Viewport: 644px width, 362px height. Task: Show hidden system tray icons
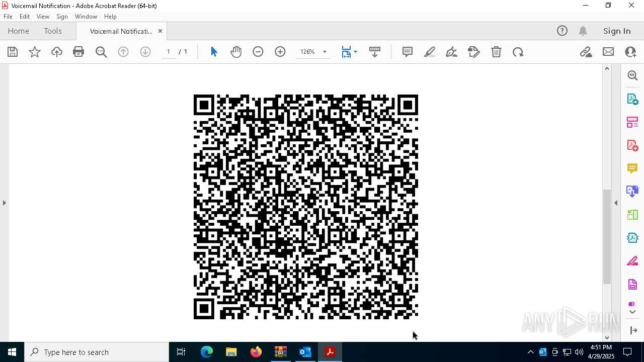(x=530, y=352)
